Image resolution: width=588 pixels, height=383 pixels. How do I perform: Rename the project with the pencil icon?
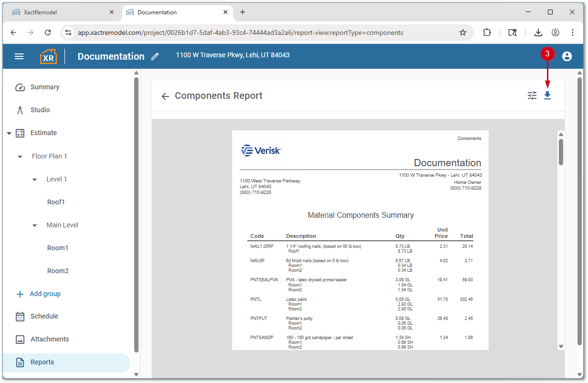coord(154,56)
